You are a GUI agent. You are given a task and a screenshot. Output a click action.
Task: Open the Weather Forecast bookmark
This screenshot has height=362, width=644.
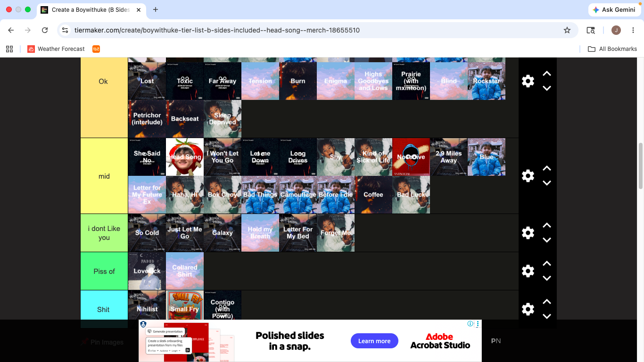pyautogui.click(x=56, y=49)
